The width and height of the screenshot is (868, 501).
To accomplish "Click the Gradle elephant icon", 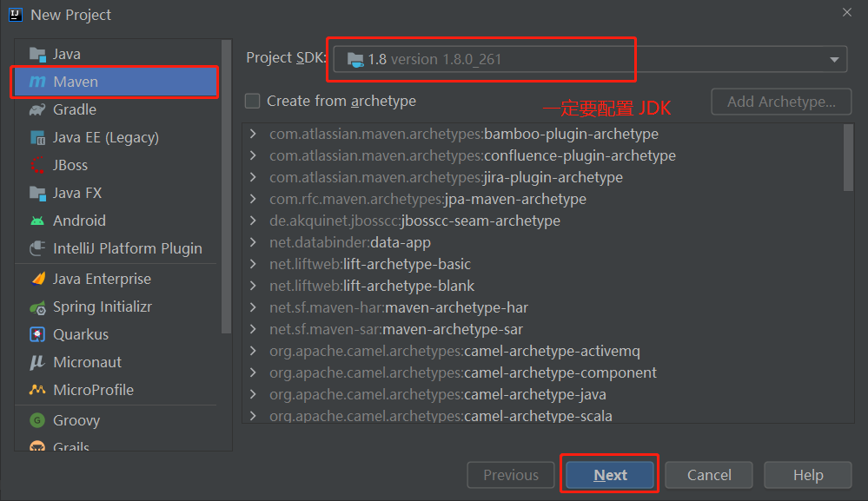I will point(37,109).
